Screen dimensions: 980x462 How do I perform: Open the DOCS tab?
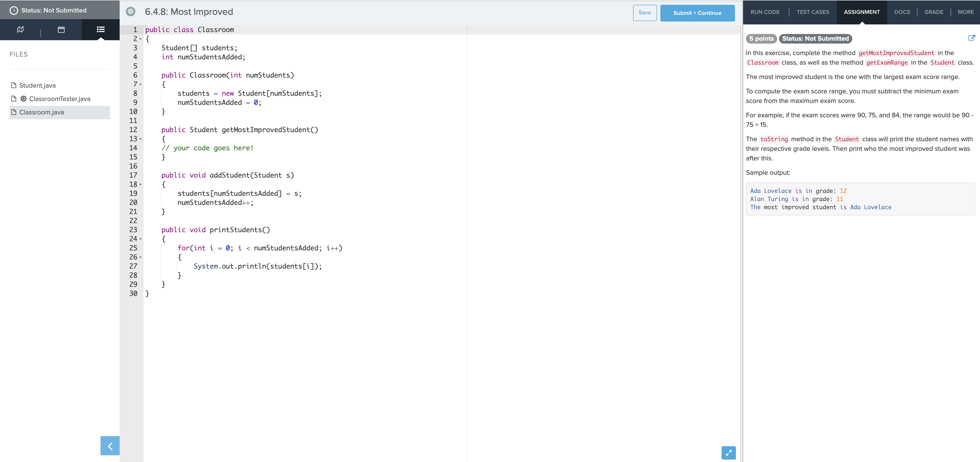click(902, 12)
